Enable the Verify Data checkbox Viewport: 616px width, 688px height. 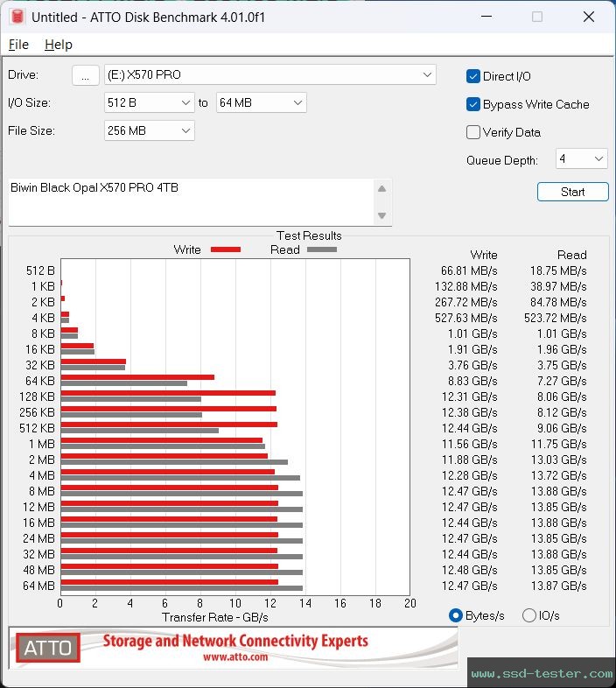(x=473, y=132)
